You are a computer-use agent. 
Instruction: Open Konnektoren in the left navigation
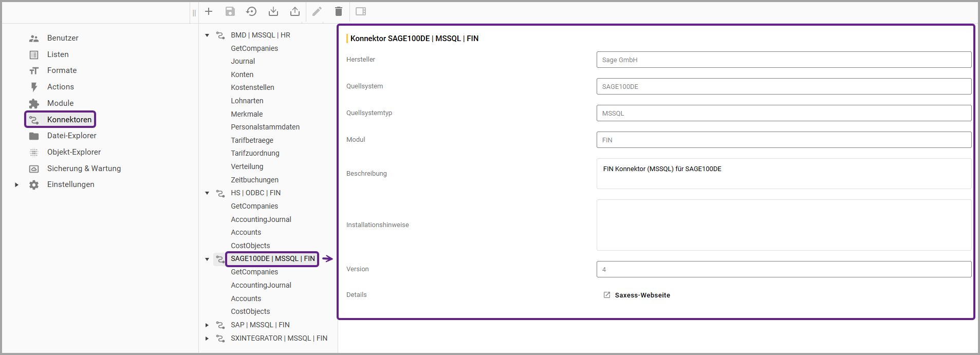(69, 120)
